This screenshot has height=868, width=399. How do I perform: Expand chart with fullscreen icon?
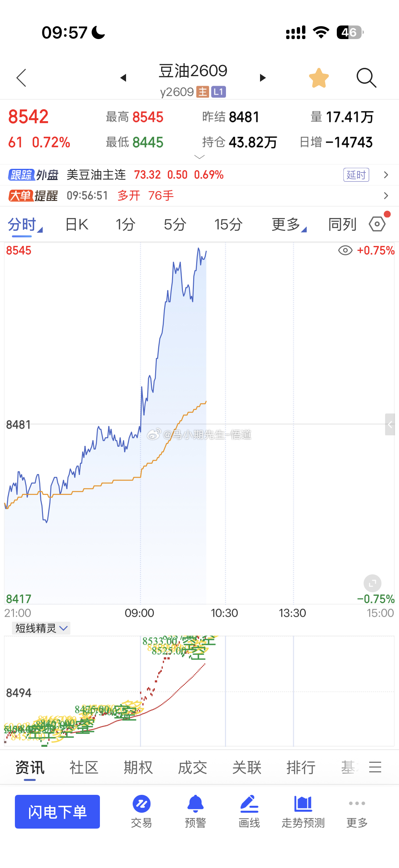tap(373, 583)
